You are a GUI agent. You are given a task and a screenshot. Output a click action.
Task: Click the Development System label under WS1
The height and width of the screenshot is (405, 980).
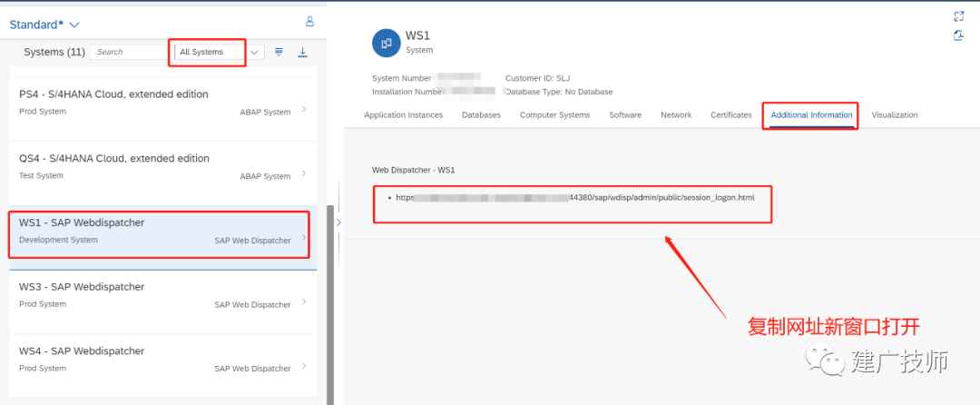pos(59,240)
